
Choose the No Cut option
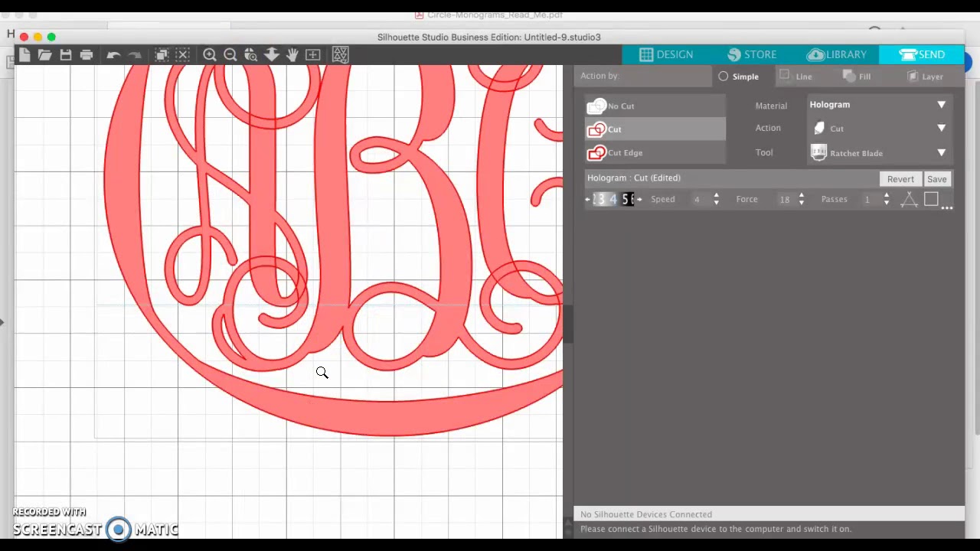[x=655, y=106]
